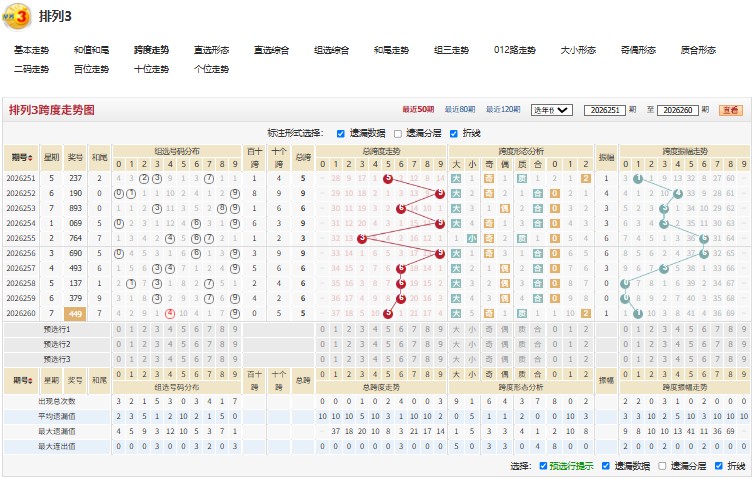Click the 最大遗漏值 statistics row label
Viewport: 753px width, 479px height.
(57, 431)
